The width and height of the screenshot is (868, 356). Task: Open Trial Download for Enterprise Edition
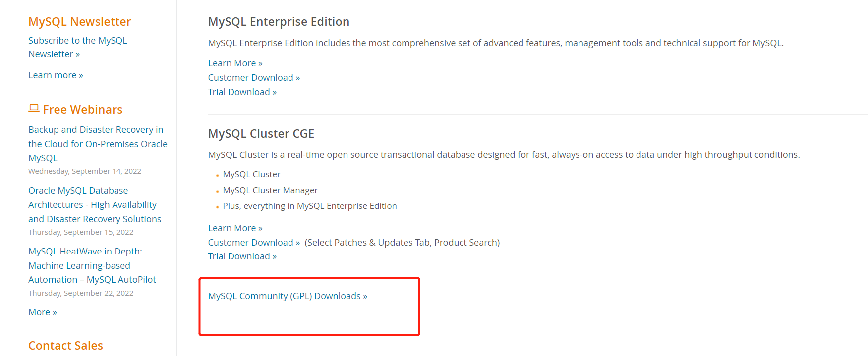242,92
